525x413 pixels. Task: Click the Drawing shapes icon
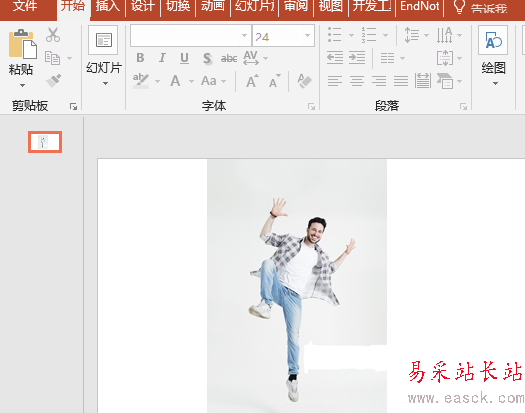coord(493,40)
